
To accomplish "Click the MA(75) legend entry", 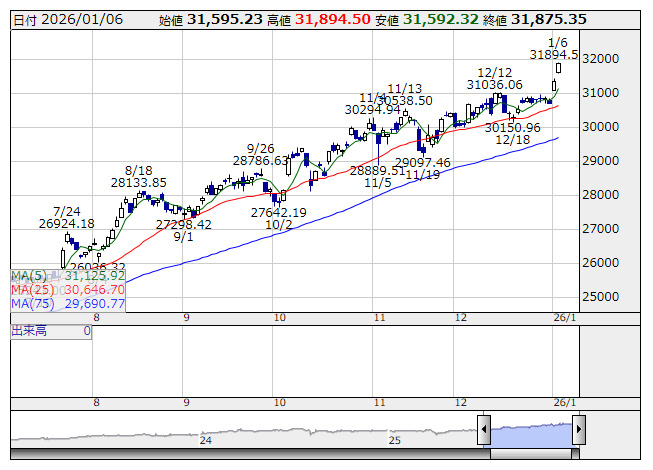I will (x=68, y=304).
